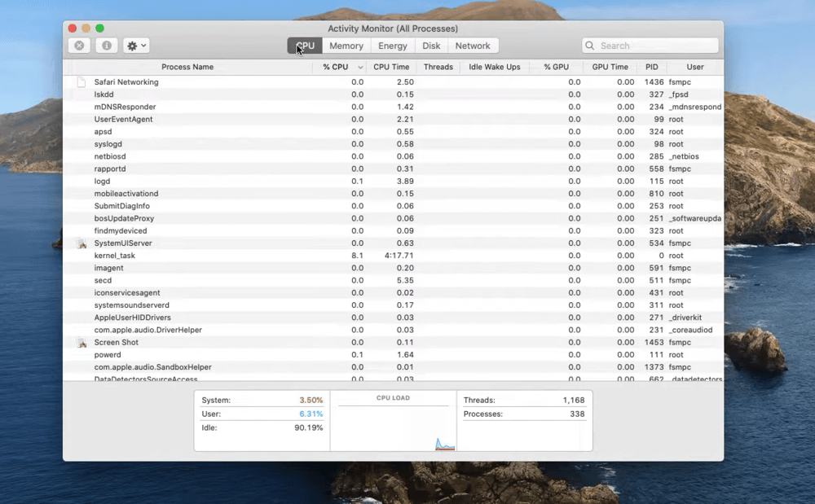Sort by Threads column header
Image resolution: width=815 pixels, height=504 pixels.
438,67
